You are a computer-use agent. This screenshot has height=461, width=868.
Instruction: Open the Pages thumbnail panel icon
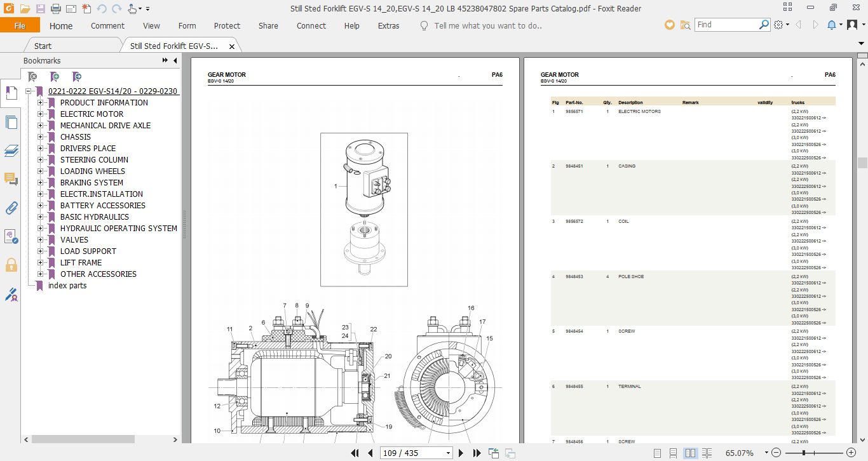(x=11, y=122)
